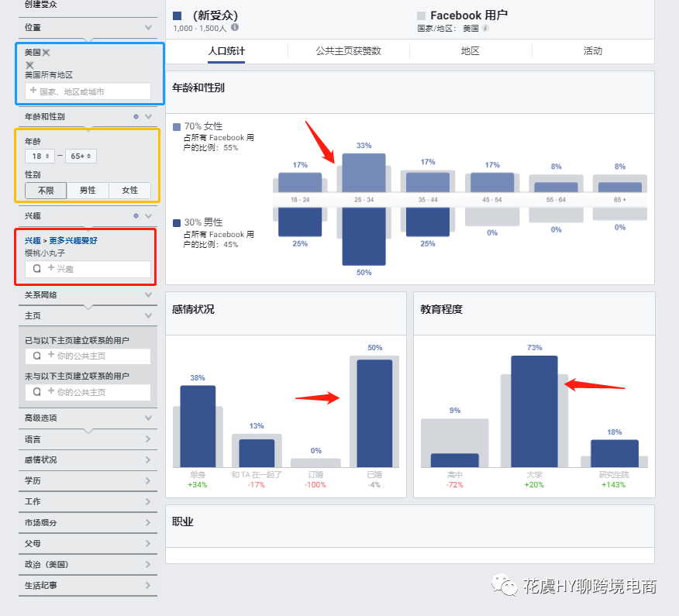
Task: Open minimum age 18 dropdown
Action: pos(40,156)
